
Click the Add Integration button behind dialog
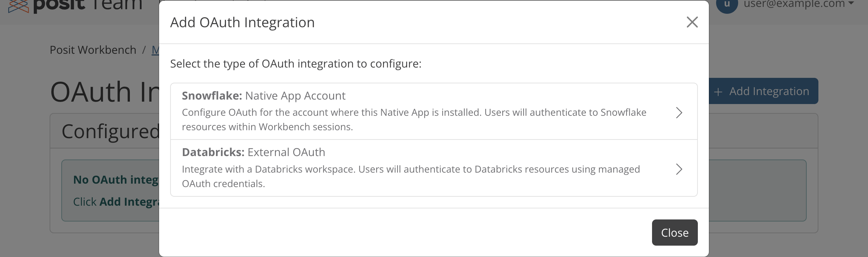point(763,91)
